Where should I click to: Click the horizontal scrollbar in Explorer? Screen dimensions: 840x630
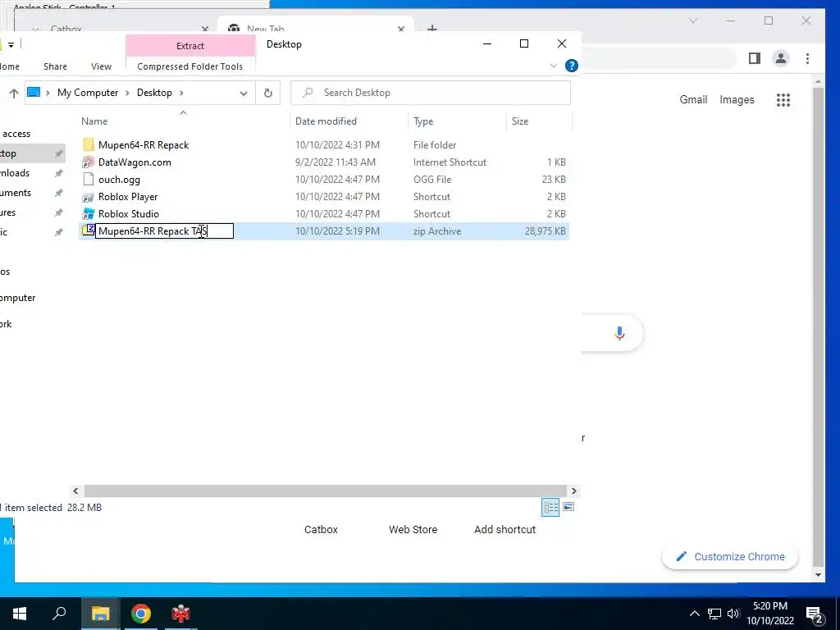(x=325, y=491)
